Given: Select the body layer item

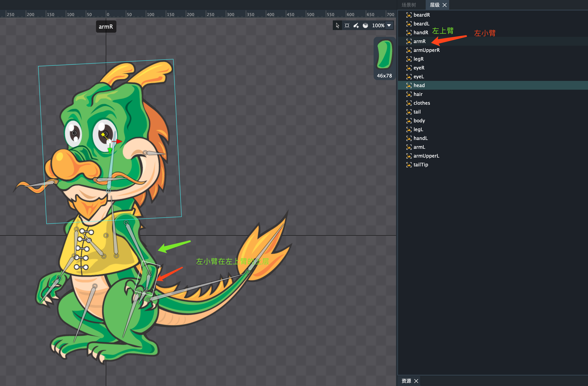Looking at the screenshot, I should (x=419, y=121).
